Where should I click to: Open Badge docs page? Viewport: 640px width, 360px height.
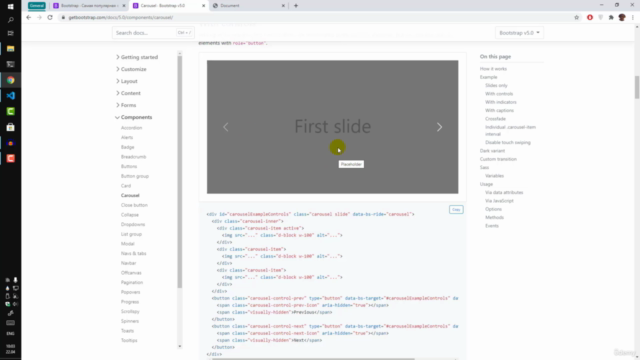tap(127, 147)
